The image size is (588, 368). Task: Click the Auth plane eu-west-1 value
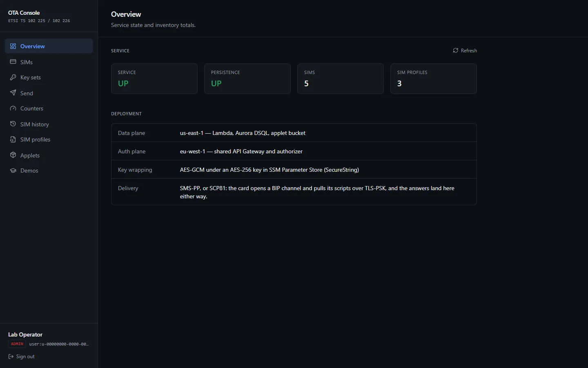point(241,151)
